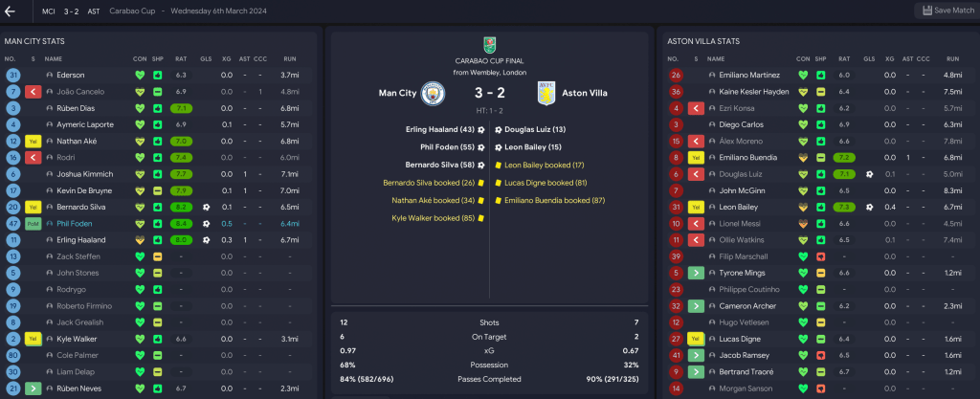The image size is (980, 399).
Task: Click the Aston Villa club crest
Action: point(548,93)
